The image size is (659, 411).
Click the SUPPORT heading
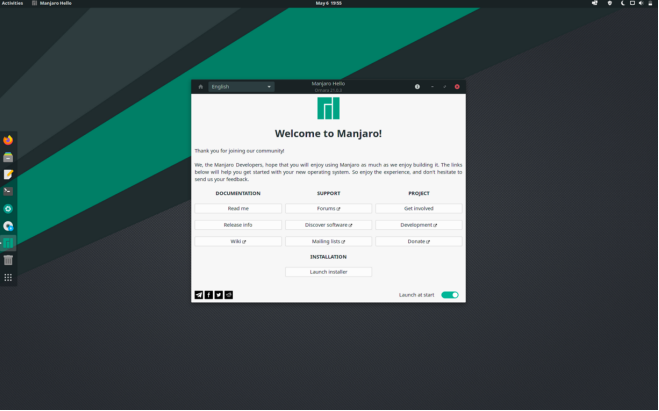coord(328,193)
